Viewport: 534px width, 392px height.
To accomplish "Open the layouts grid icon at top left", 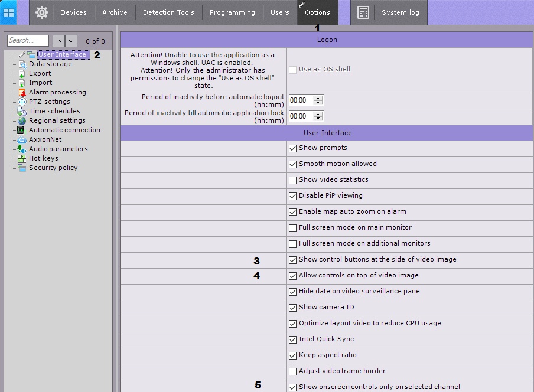I will pos(8,12).
